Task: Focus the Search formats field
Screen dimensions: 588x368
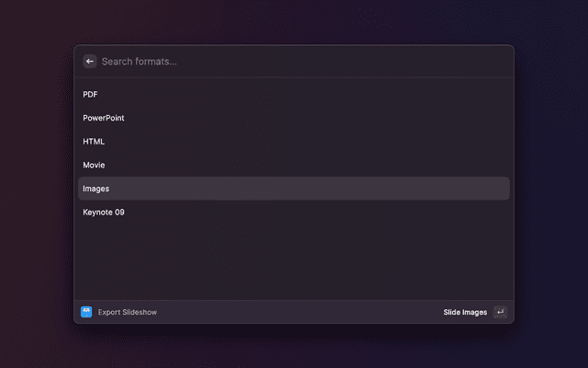Action: (x=294, y=62)
